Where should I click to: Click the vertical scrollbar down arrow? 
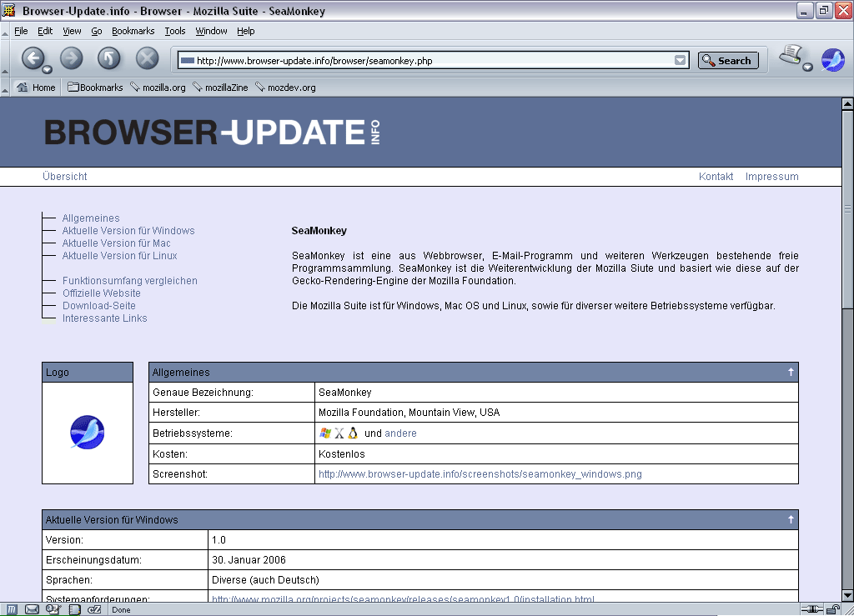tap(847, 596)
